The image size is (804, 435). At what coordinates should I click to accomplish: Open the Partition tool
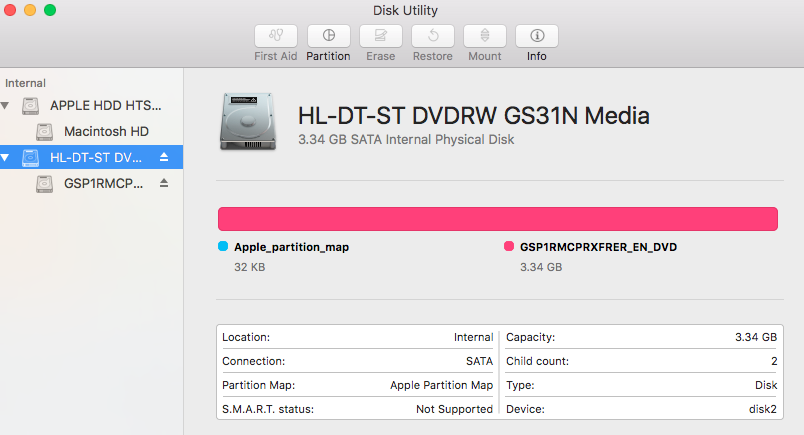tap(329, 35)
